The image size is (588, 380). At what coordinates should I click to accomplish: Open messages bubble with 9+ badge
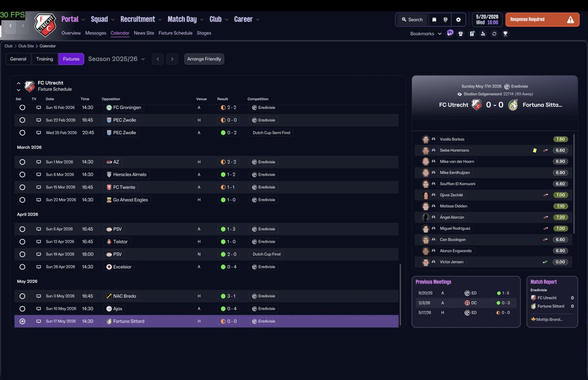[x=450, y=33]
